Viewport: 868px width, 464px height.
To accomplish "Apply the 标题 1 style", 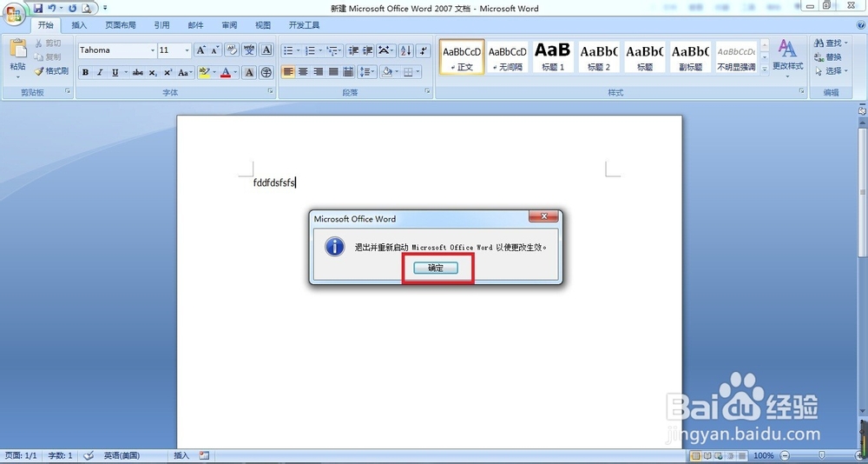I will pyautogui.click(x=553, y=56).
